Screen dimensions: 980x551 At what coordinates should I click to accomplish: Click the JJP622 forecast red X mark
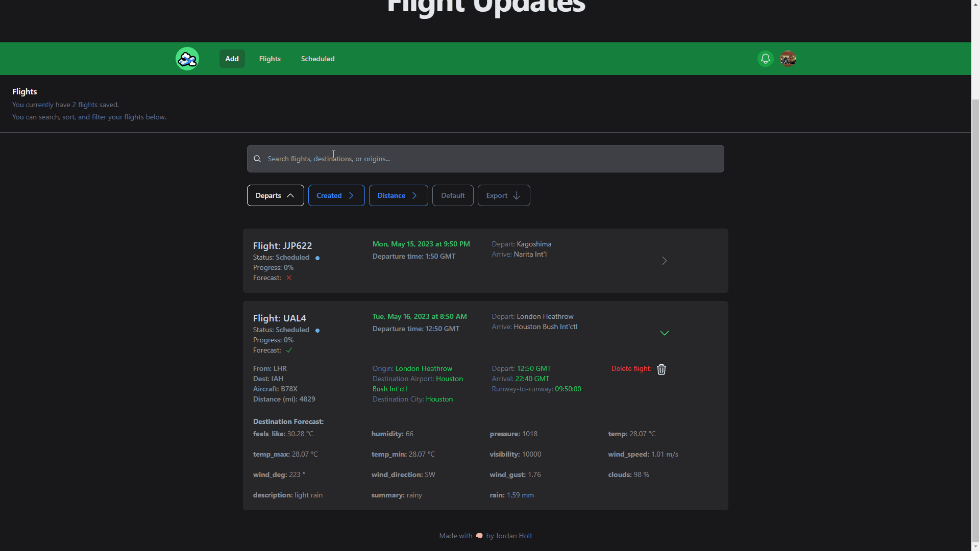coord(289,278)
